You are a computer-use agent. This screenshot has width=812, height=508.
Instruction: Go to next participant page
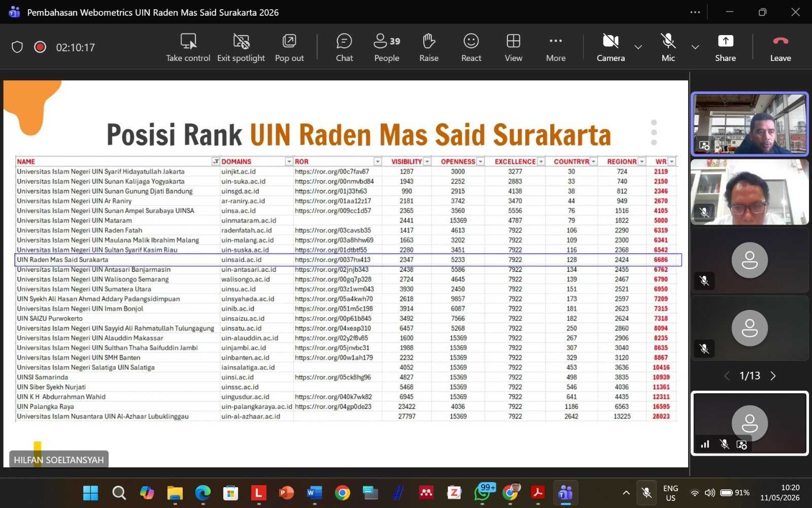coord(773,376)
